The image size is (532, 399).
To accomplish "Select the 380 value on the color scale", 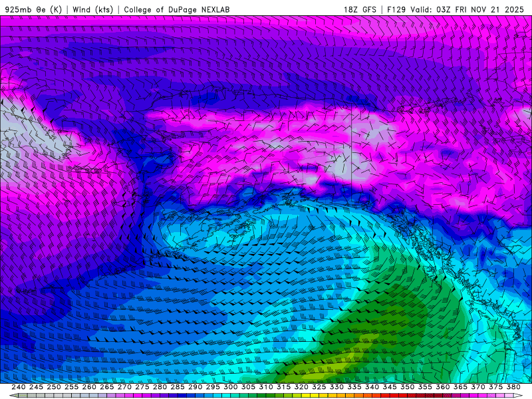I will pos(513,387).
